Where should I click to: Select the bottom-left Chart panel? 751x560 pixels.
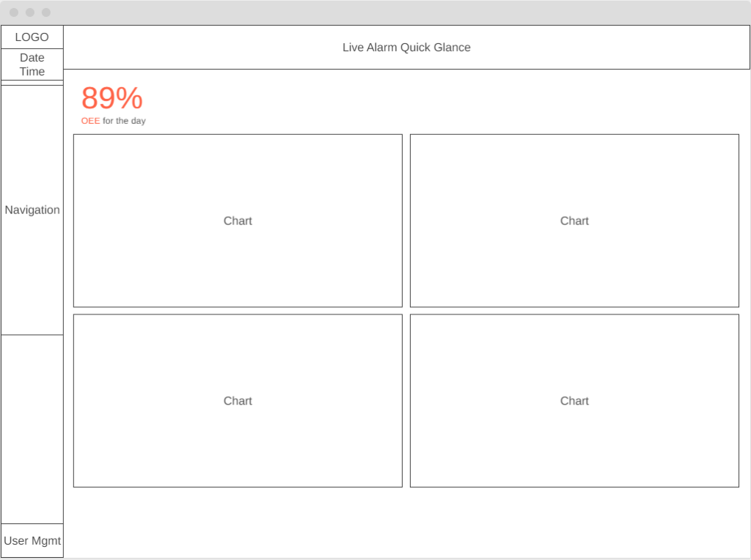coord(238,401)
